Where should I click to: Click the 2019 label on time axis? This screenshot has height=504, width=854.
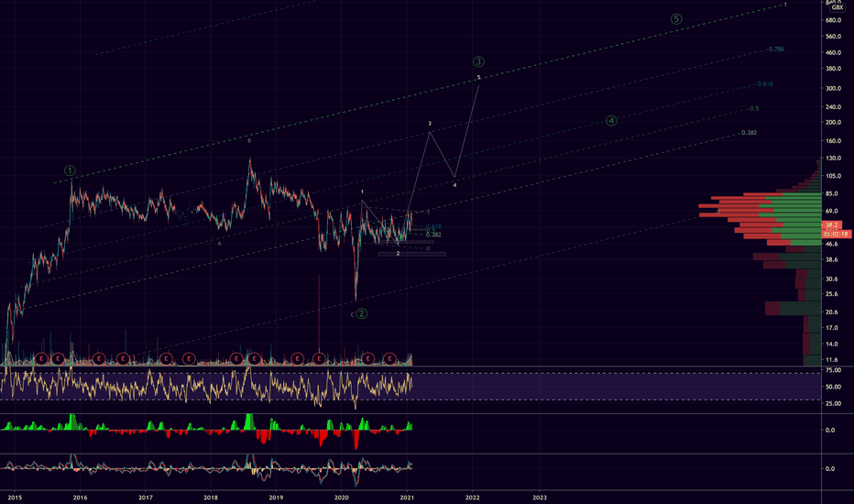pyautogui.click(x=276, y=498)
